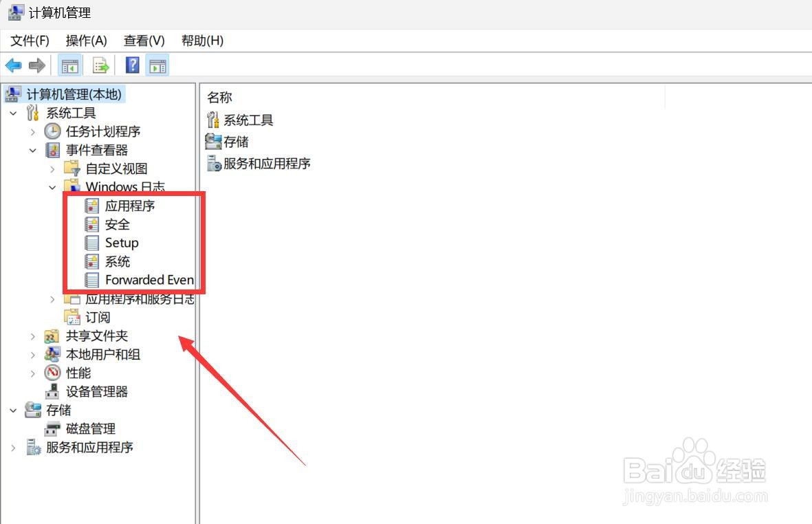
Task: Click the 任务计划程序 clock icon
Action: tap(52, 131)
